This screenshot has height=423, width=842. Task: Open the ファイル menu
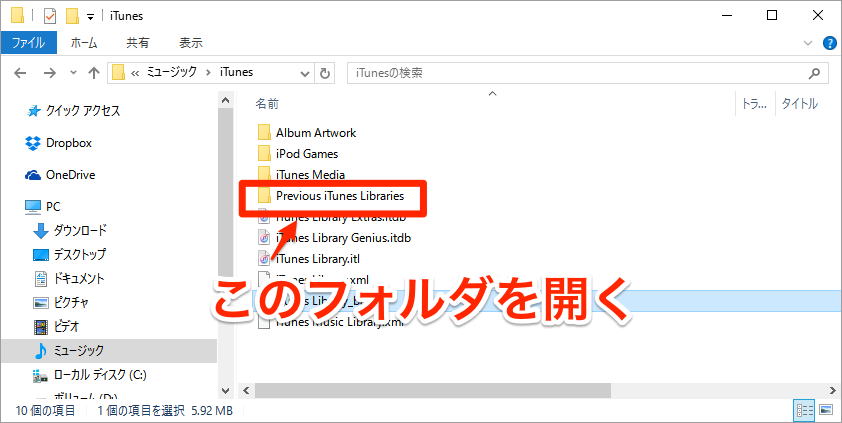[x=28, y=43]
